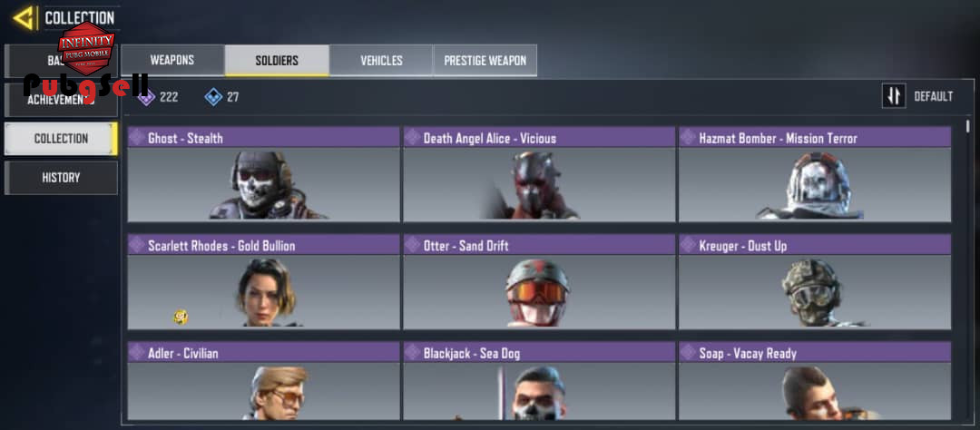Click the sort order arrows icon
The width and height of the screenshot is (980, 430).
click(x=894, y=96)
